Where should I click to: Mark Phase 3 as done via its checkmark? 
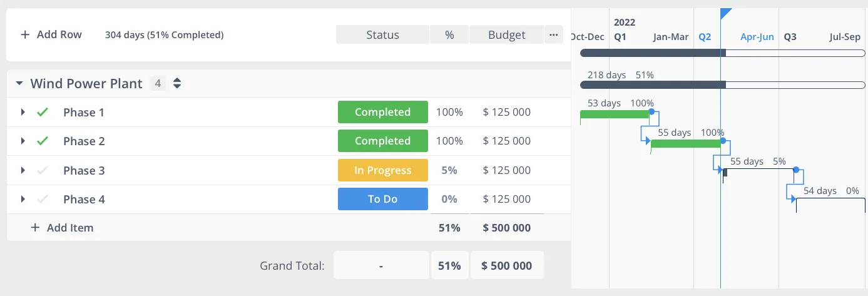[x=43, y=170]
